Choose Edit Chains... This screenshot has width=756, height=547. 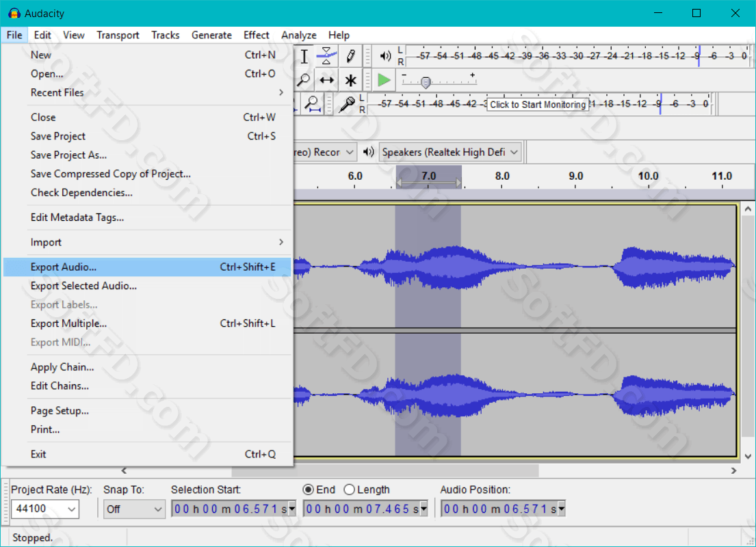coord(147,386)
